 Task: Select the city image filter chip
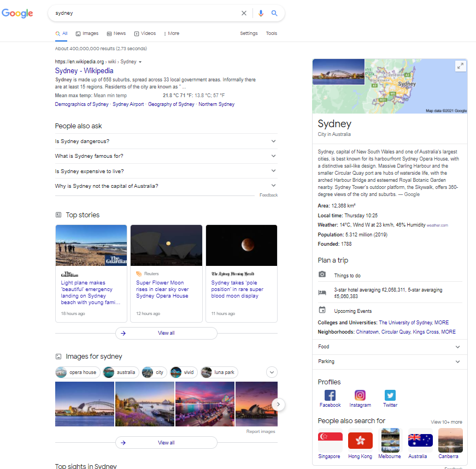click(x=154, y=372)
